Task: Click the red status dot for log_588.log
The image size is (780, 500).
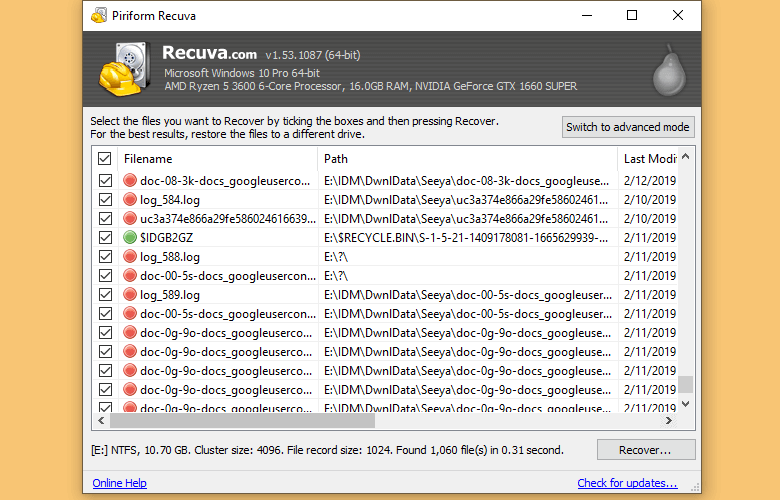Action: (x=130, y=256)
